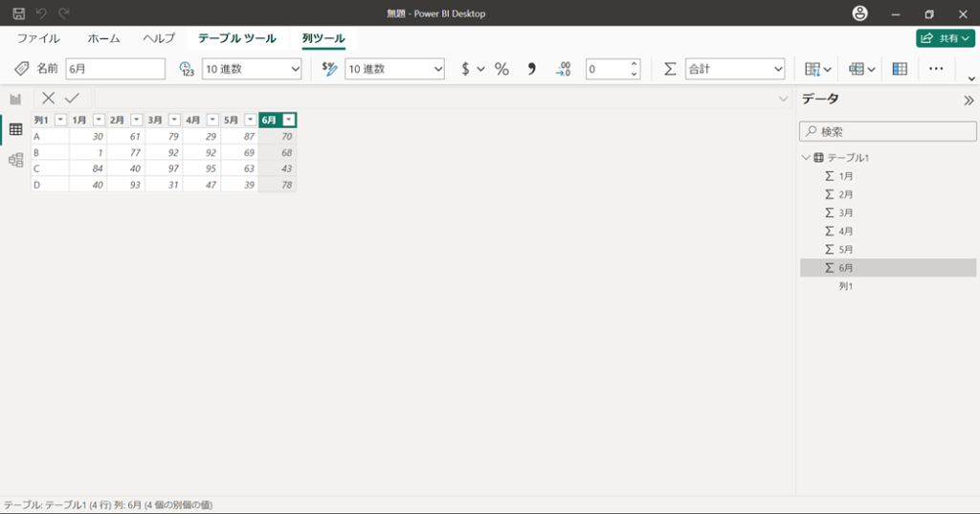Open the summarization dropdown showing 合計
Image resolution: width=980 pixels, height=514 pixels.
click(734, 69)
